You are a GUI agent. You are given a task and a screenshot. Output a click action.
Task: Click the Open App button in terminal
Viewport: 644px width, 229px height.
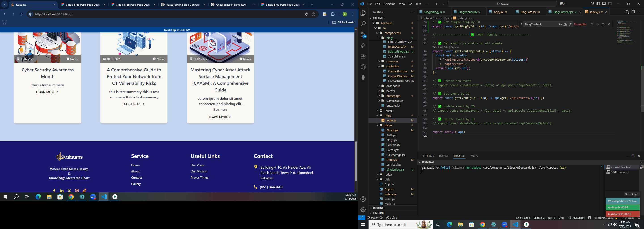point(631,194)
